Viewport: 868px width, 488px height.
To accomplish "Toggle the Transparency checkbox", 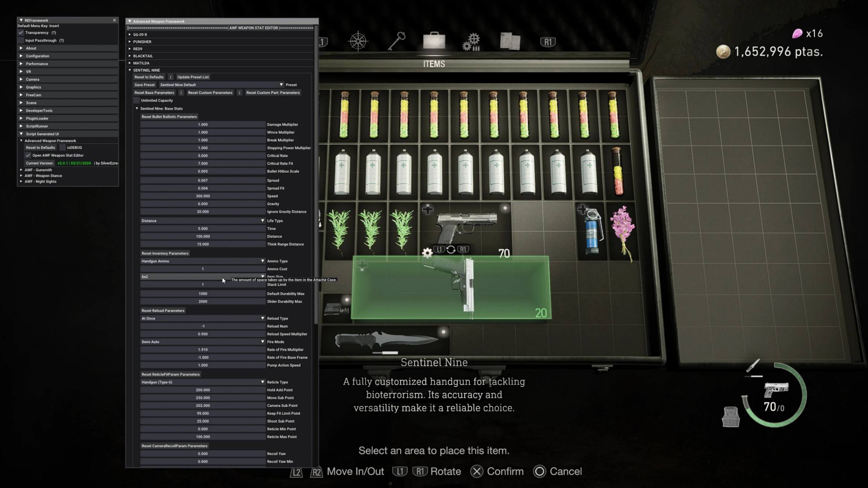I will pyautogui.click(x=21, y=33).
